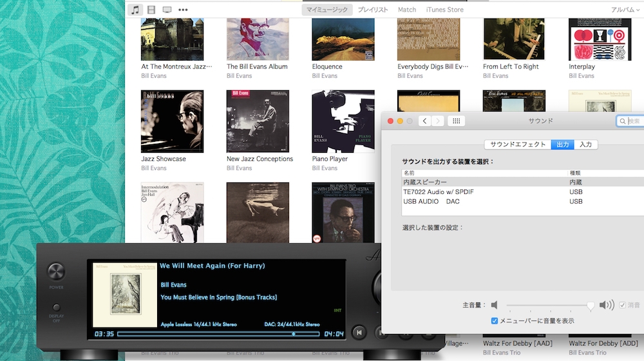Click the 03:35 elapsed time display
This screenshot has height=361, width=644.
tap(104, 334)
